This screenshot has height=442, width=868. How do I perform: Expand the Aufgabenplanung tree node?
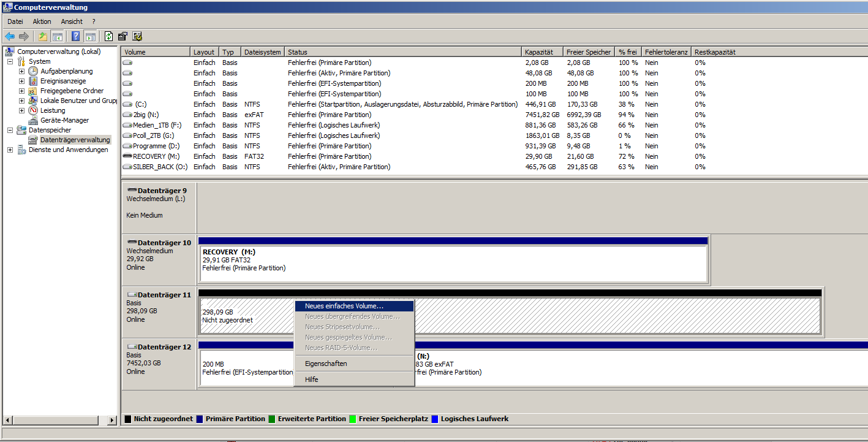(x=21, y=71)
